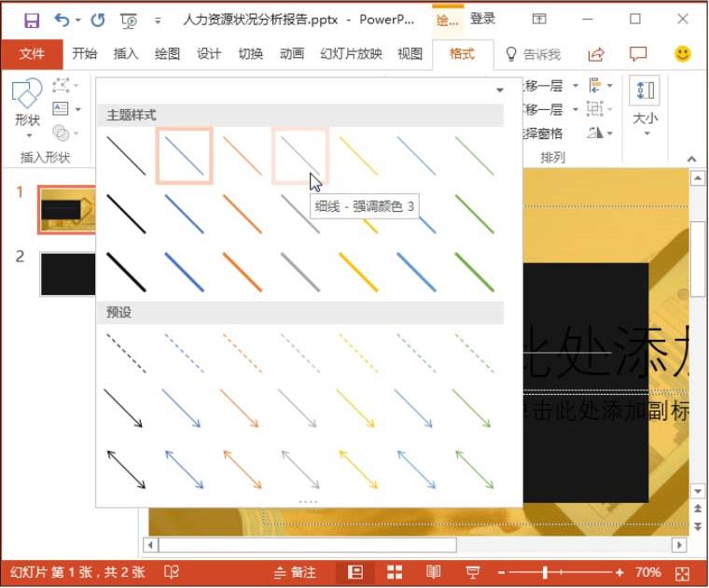Screen dimensions: 709x588
Task: Click the Save icon in the title bar
Action: (32, 20)
